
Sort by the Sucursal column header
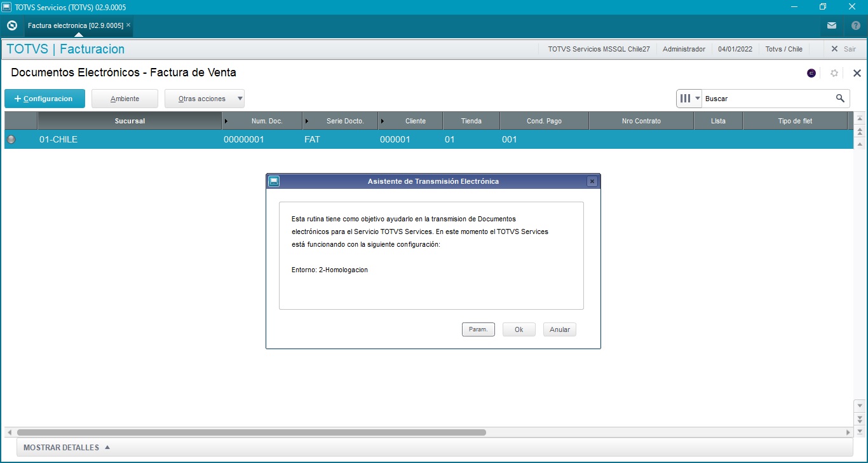[x=130, y=121]
